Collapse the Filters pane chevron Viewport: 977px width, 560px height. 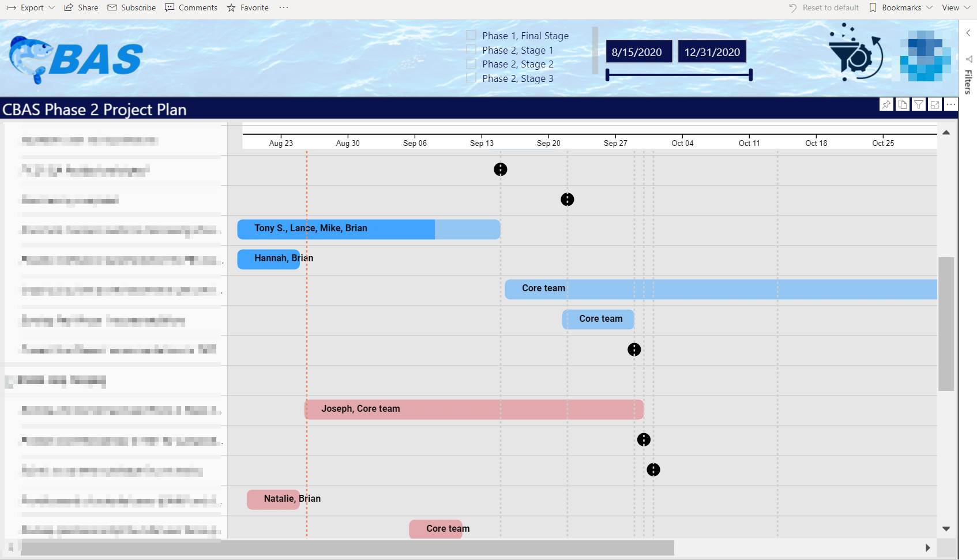[x=968, y=33]
